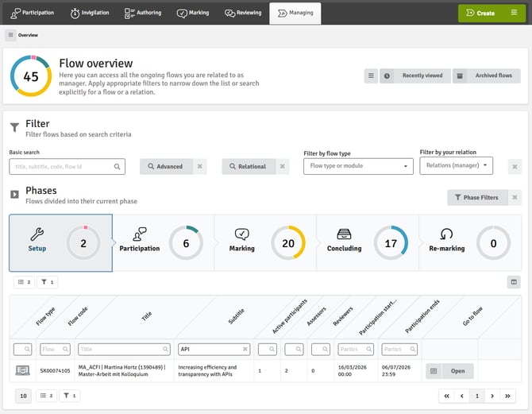Image resolution: width=532 pixels, height=414 pixels.
Task: Select the Setup phase tile
Action: [60, 243]
